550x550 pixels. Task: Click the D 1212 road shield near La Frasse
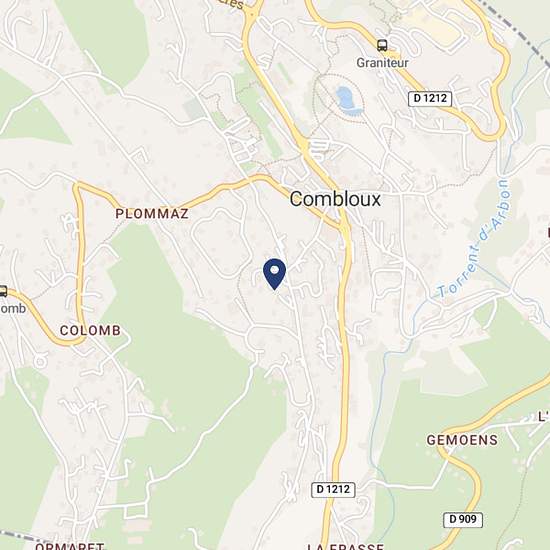point(333,490)
